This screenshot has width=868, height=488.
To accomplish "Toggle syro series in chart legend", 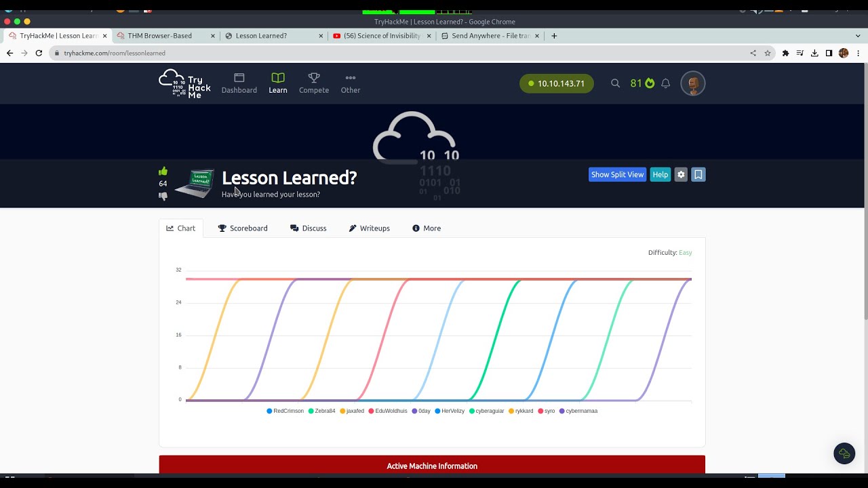I will (x=547, y=411).
